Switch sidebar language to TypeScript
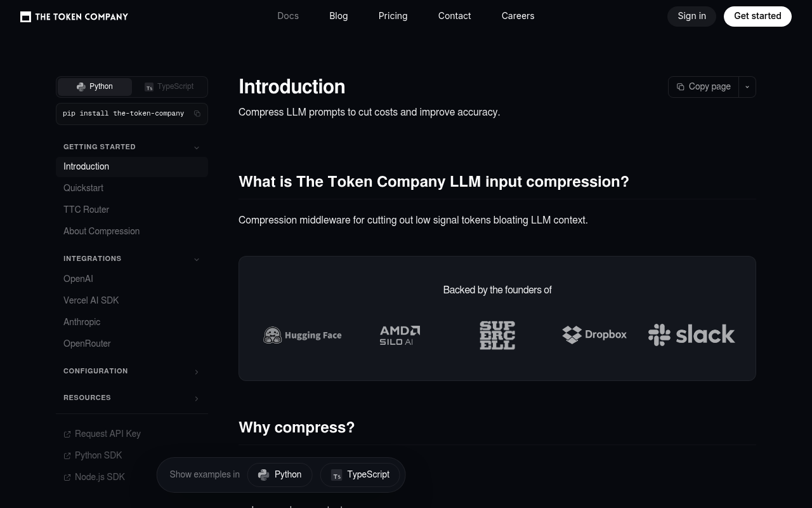The height and width of the screenshot is (508, 812). [169, 87]
